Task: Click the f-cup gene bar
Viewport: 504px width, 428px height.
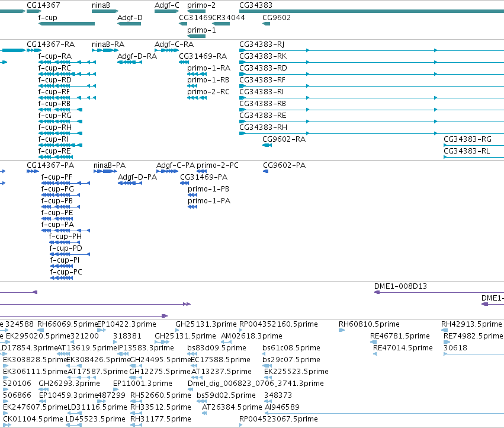Action: 66,24
